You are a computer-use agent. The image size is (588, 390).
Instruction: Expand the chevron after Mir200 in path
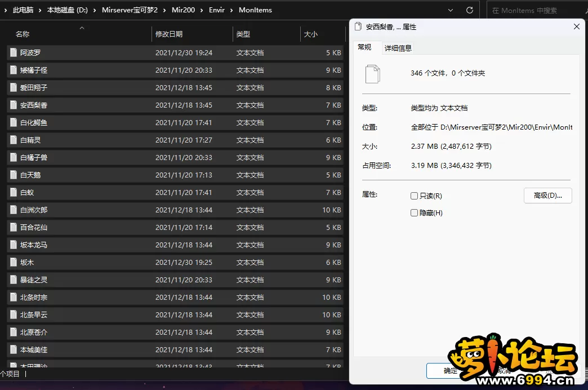[x=202, y=10]
